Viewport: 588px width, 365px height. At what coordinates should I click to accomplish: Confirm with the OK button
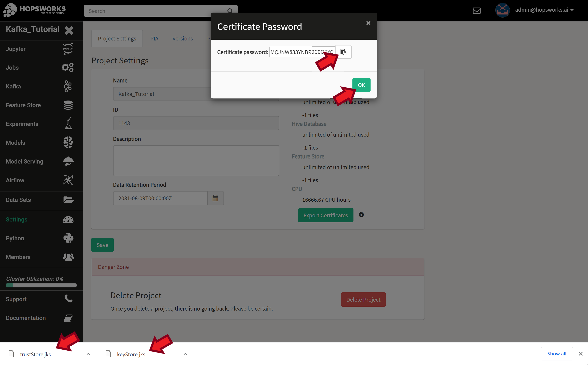[361, 85]
